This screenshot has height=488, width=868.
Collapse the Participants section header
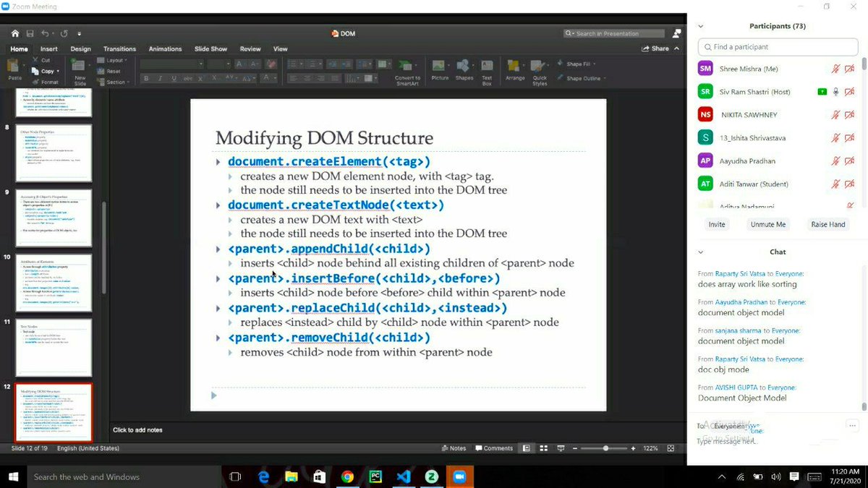[699, 26]
